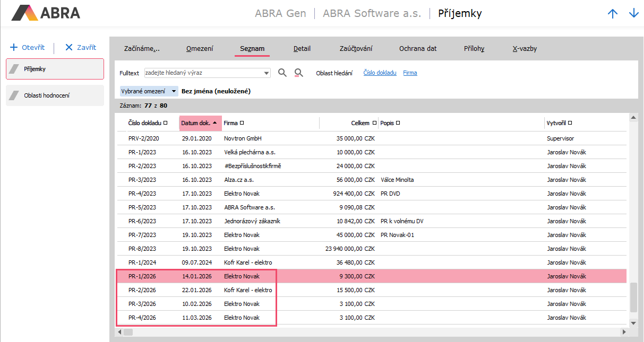Toggle sort box on Celkem column
Viewport: 644px width, 342px height.
click(374, 123)
